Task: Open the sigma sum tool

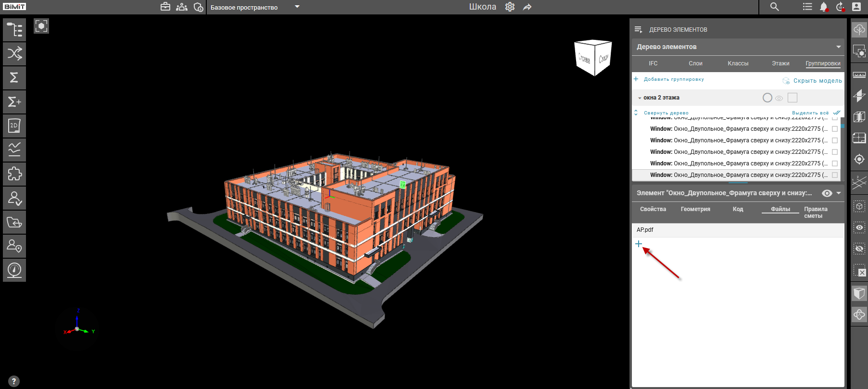Action: click(x=14, y=77)
